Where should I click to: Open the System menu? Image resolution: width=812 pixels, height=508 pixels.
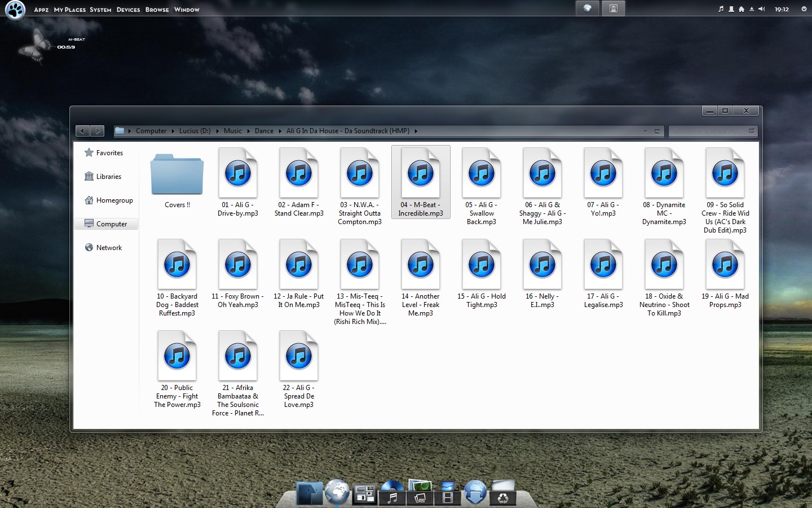click(x=100, y=10)
